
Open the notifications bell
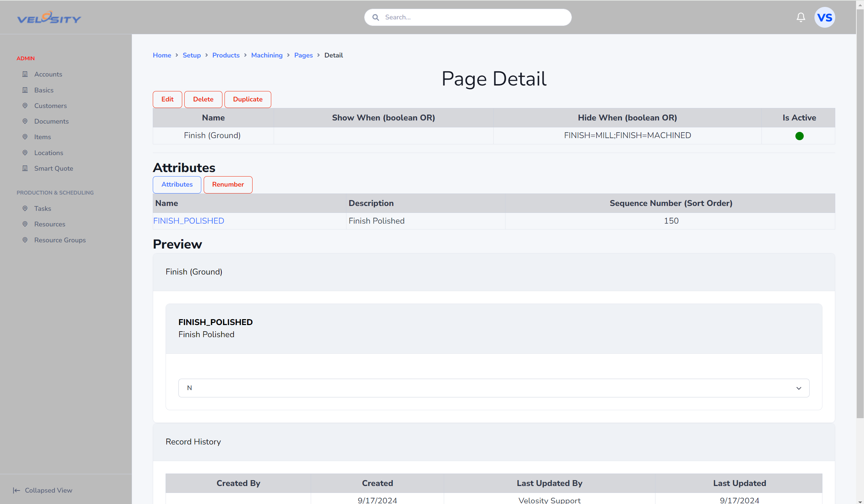click(x=801, y=17)
